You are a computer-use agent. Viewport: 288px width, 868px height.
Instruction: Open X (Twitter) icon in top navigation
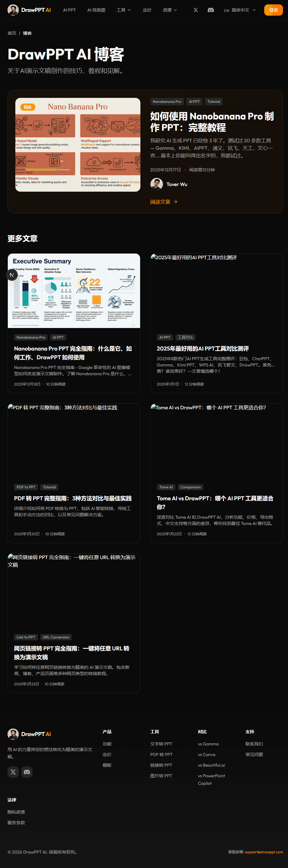[x=196, y=10]
